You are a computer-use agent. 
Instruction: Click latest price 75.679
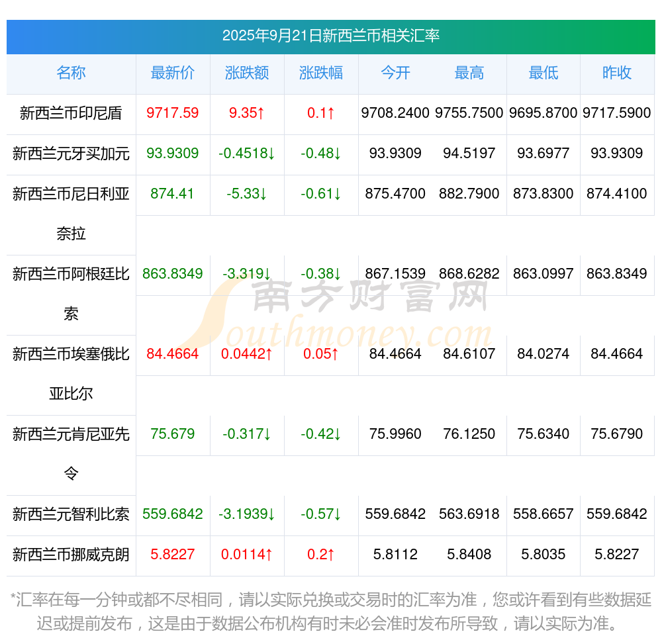(172, 434)
